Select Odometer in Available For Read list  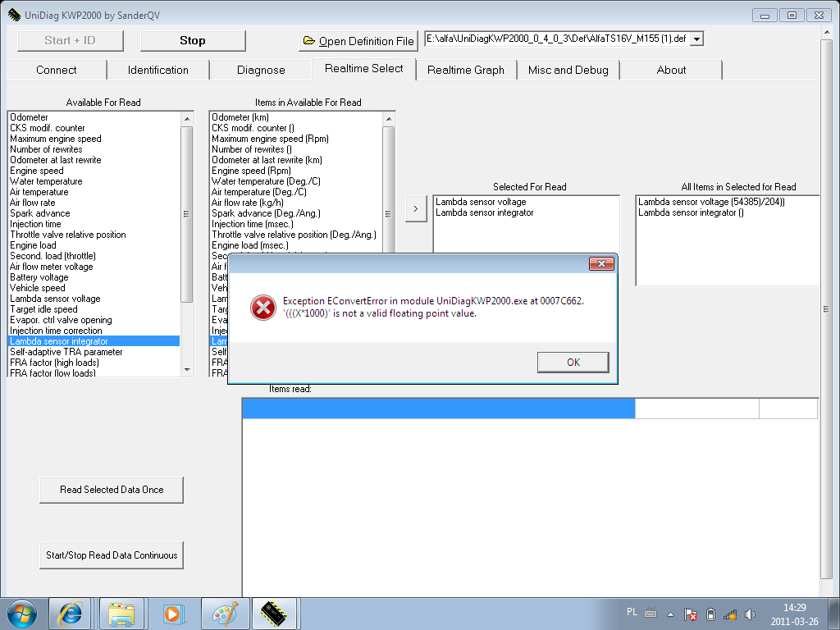[x=94, y=117]
